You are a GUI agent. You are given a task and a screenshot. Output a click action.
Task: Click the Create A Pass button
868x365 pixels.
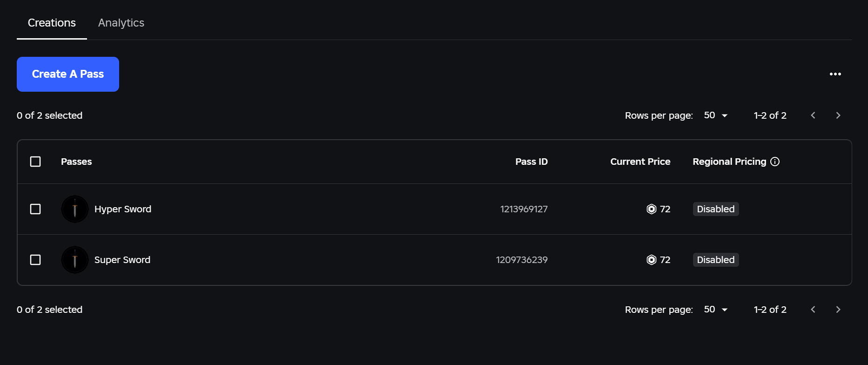click(x=68, y=74)
